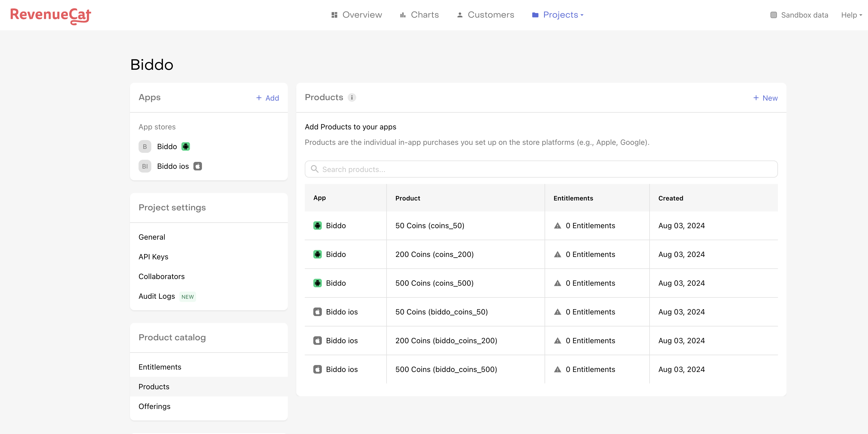
Task: Go to the Overview tab
Action: pos(356,15)
